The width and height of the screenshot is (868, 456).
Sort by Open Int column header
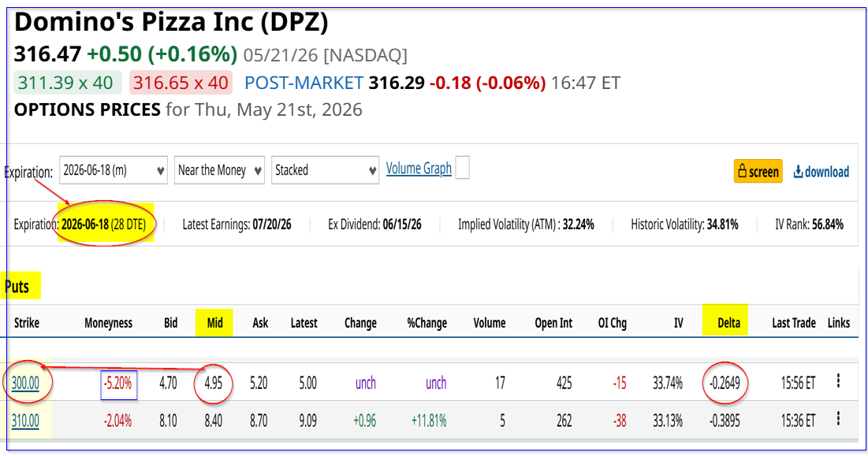pyautogui.click(x=553, y=324)
